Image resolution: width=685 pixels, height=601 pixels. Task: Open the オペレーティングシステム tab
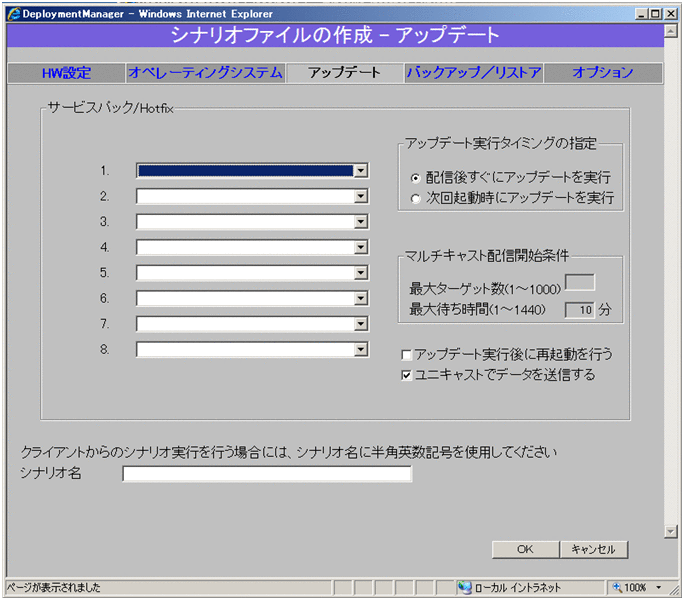[x=205, y=73]
